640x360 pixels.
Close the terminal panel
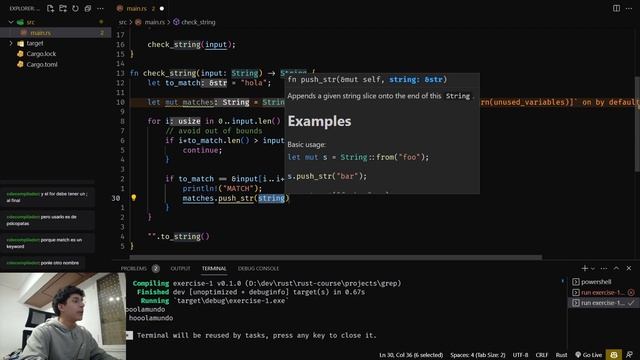[x=629, y=268]
